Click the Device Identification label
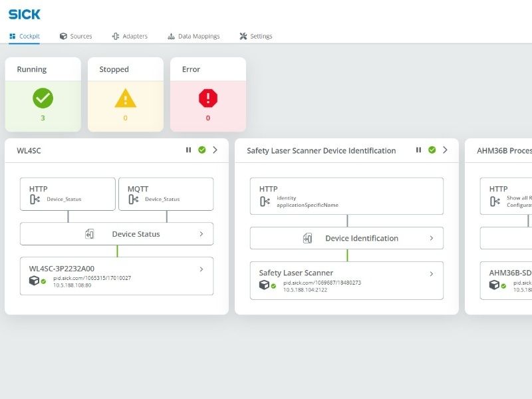 [362, 238]
